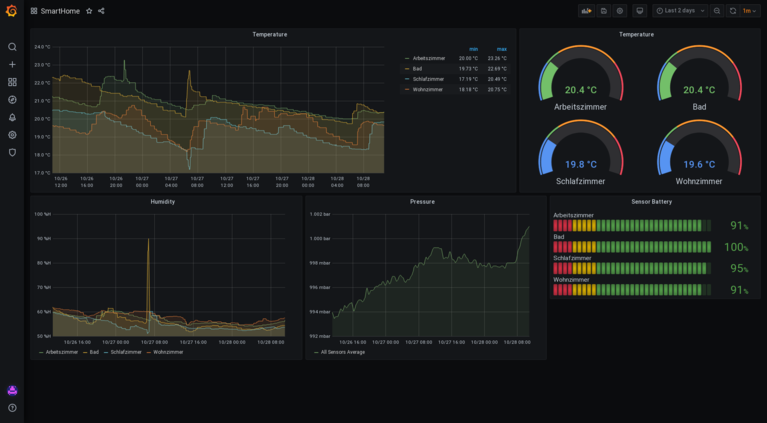
Task: Open the search icon in sidebar
Action: 12,47
